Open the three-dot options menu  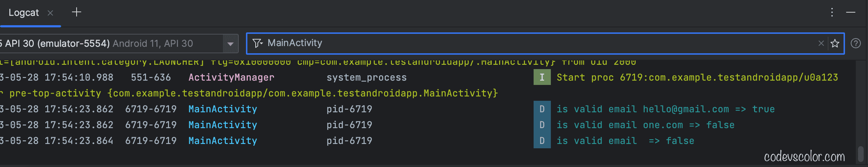832,12
